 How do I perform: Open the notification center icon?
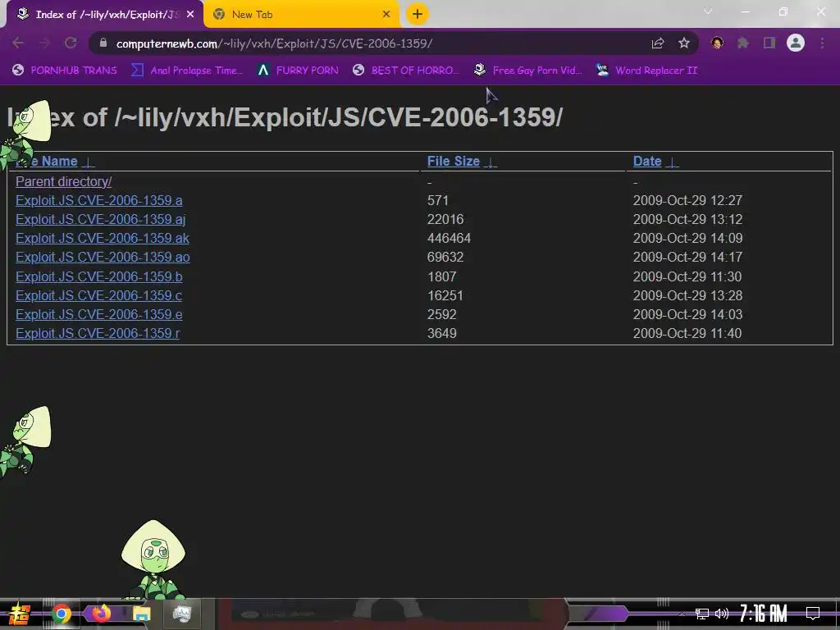(x=813, y=614)
